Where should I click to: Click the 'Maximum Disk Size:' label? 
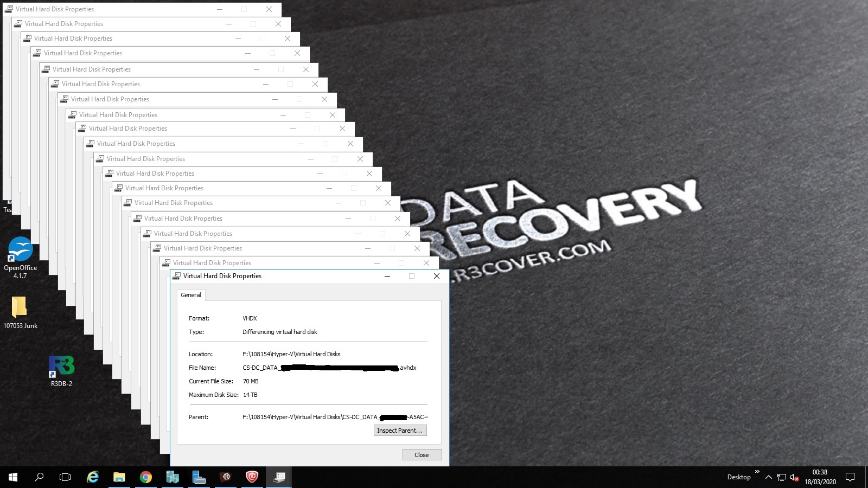[214, 395]
